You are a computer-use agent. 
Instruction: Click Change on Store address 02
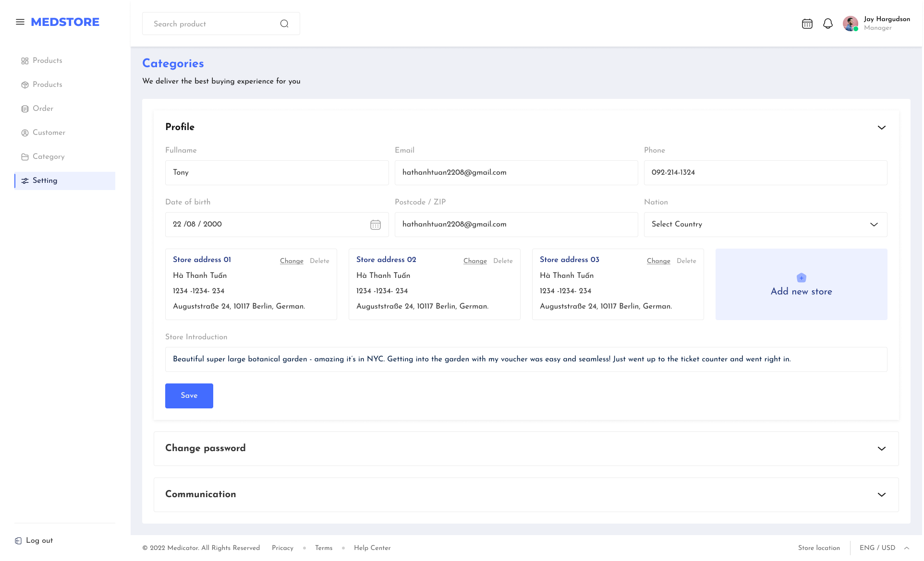(475, 261)
